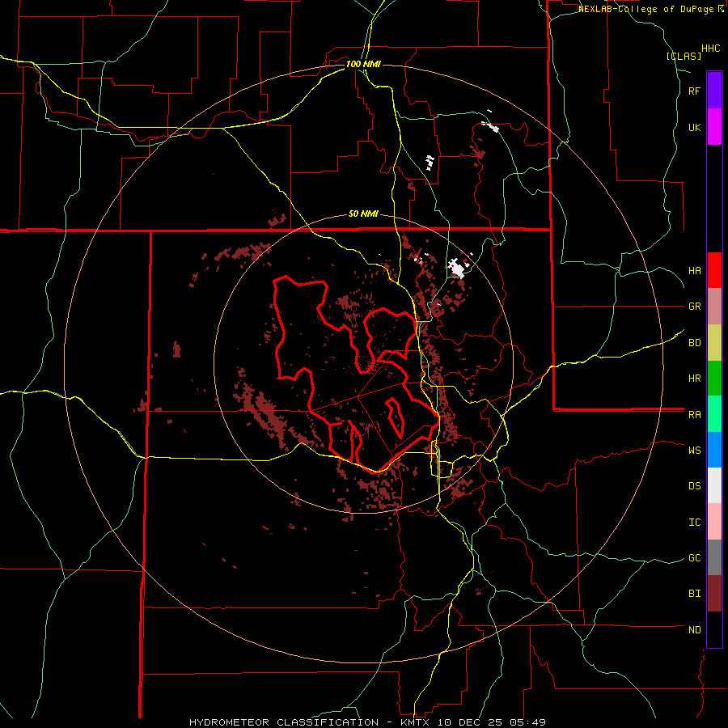
Task: Click the UK magenta legend swatch
Action: coord(714,127)
